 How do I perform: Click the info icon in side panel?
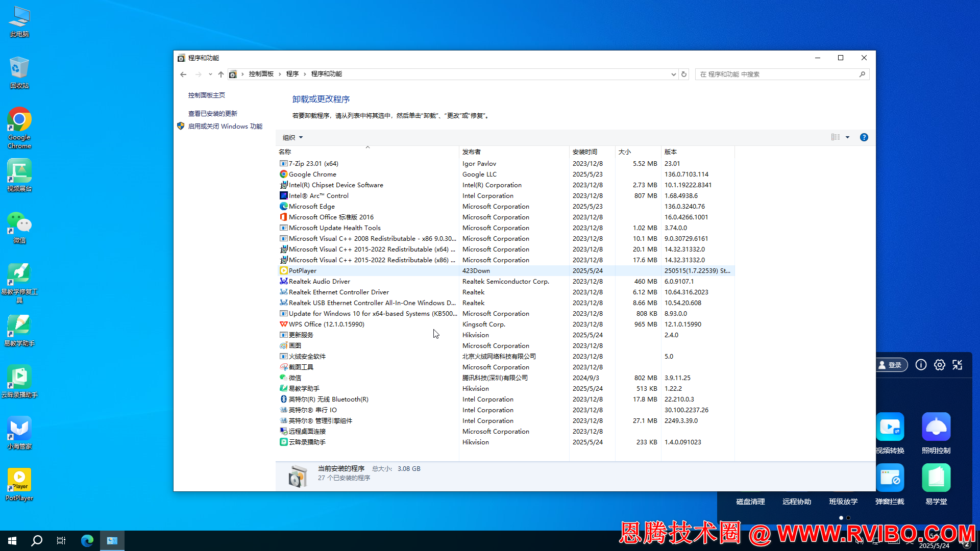click(921, 365)
